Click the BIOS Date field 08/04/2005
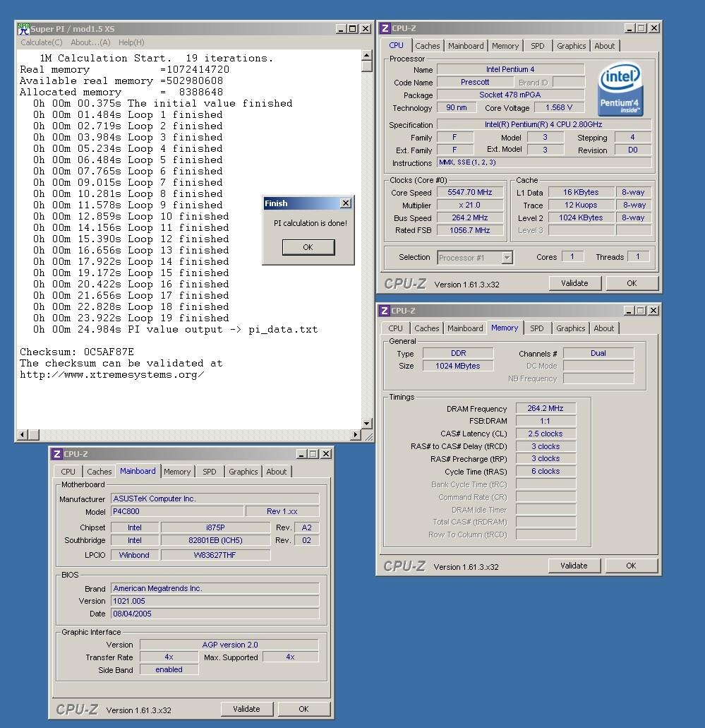The width and height of the screenshot is (705, 728). [x=215, y=614]
